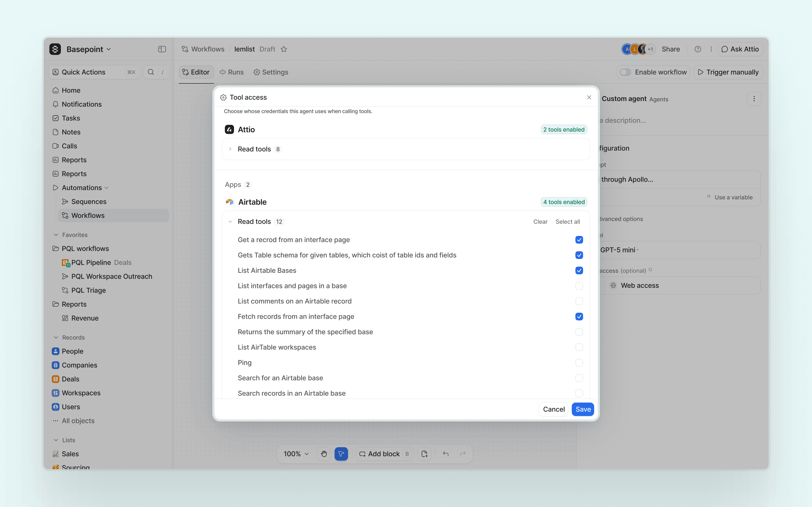Screen dimensions: 812x507
Task: Collapse the sidebar with the panel icon
Action: click(x=162, y=49)
